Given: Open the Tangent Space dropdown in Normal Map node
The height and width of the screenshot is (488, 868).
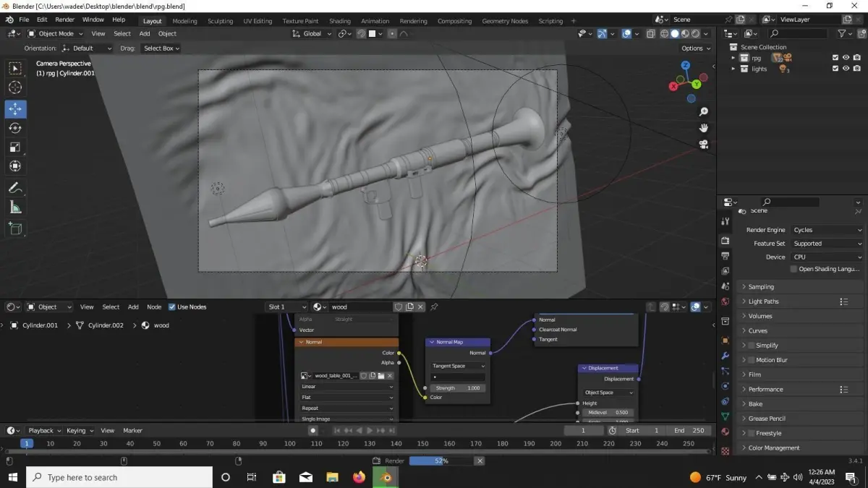Looking at the screenshot, I should [459, 366].
